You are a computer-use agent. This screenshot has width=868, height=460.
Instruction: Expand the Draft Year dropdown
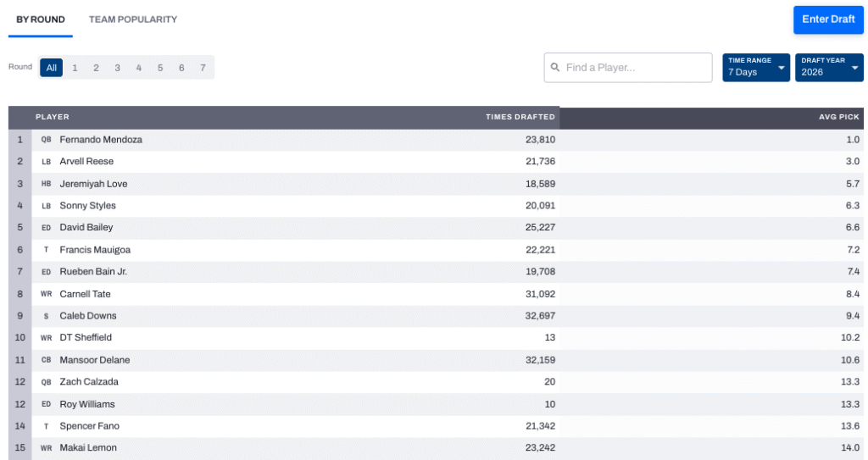click(x=828, y=68)
